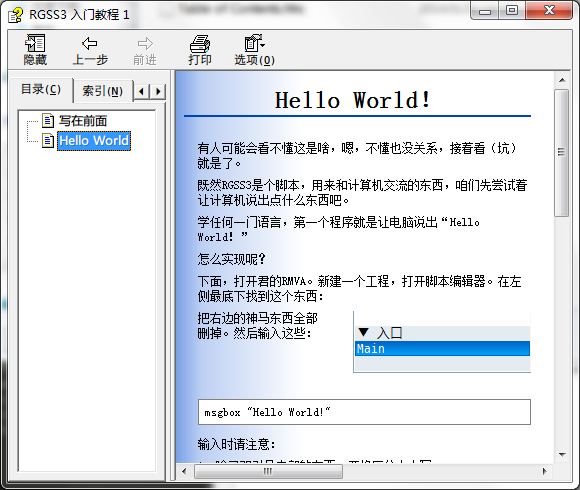
Task: Click the page icon beside 写在前面
Action: 48,121
